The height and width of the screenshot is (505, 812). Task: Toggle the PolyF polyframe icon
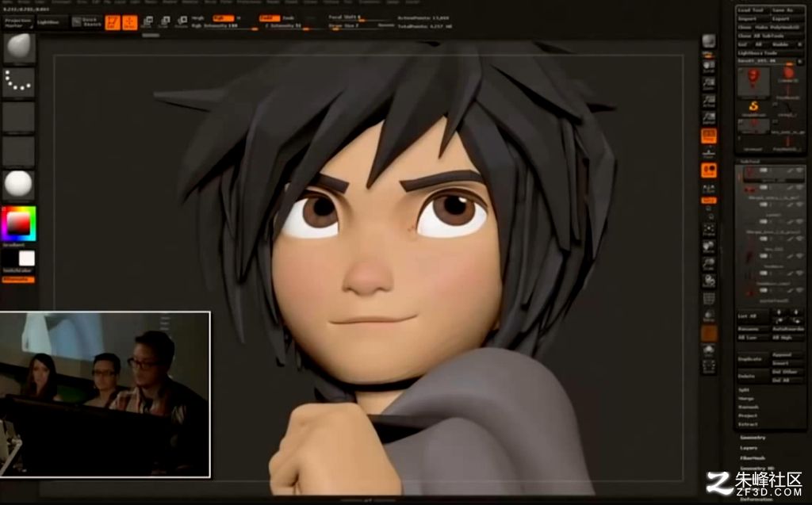pyautogui.click(x=708, y=299)
